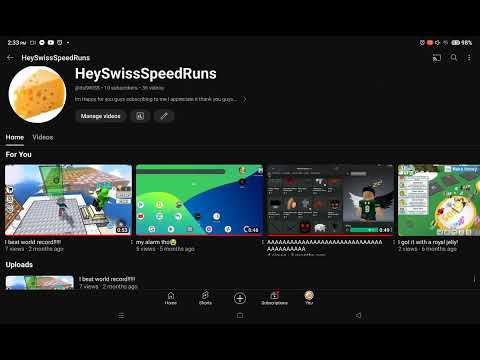Tap Android system home button
The height and width of the screenshot is (360, 480).
240,315
